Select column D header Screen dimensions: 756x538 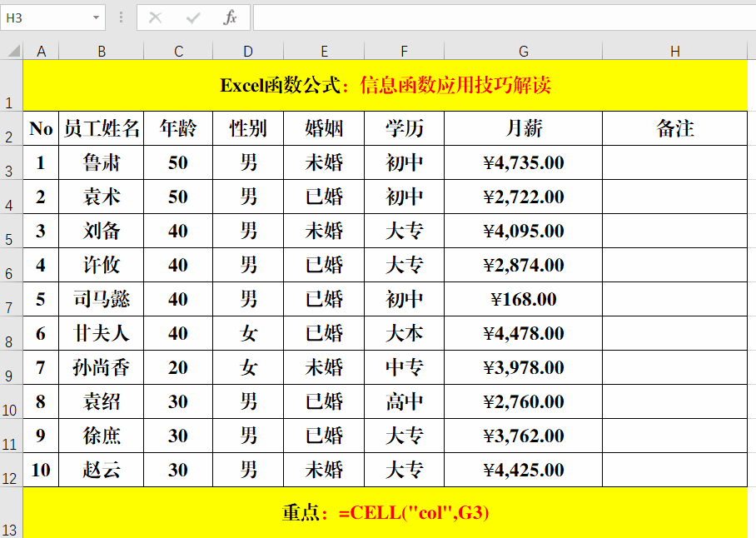pos(248,51)
